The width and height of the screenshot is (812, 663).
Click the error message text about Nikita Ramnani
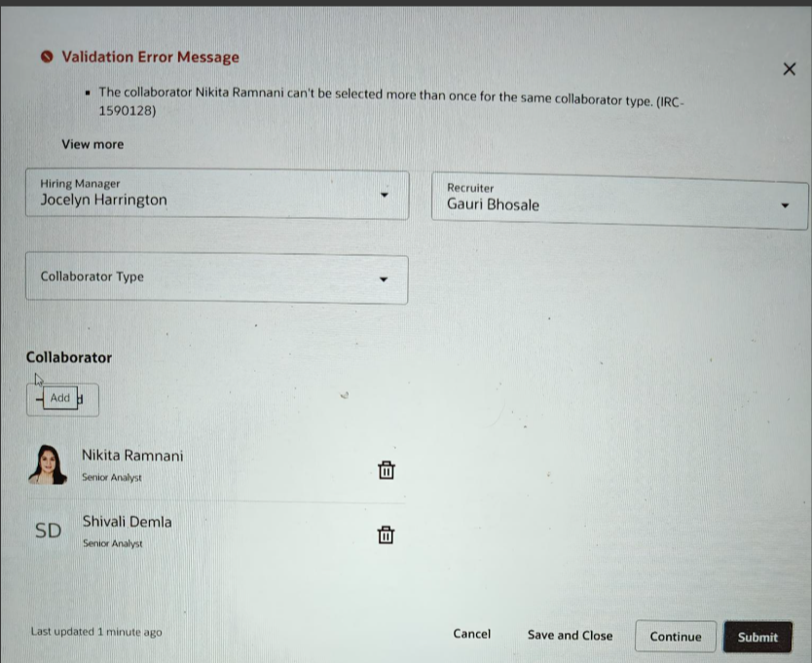389,100
